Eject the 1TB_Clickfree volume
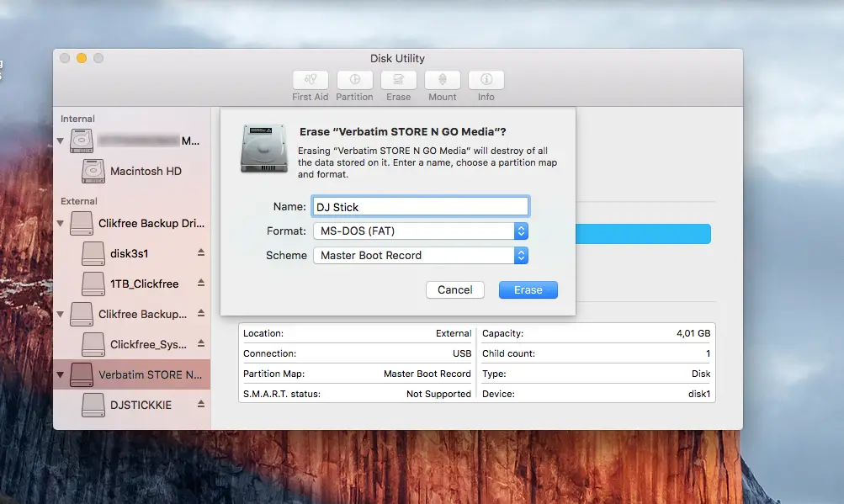This screenshot has width=844, height=504. pos(201,283)
